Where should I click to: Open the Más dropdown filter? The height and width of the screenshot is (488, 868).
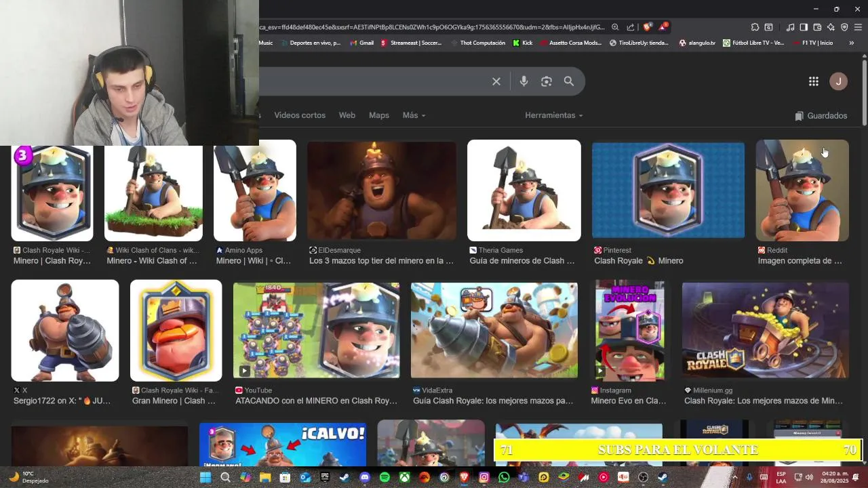click(414, 115)
